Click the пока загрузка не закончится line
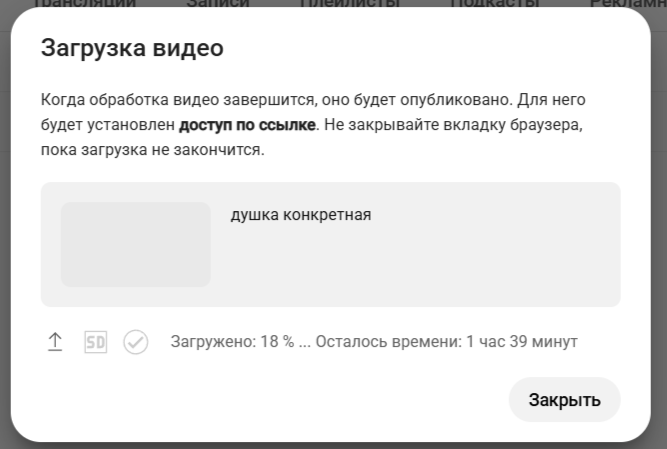The image size is (667, 449). click(x=152, y=151)
